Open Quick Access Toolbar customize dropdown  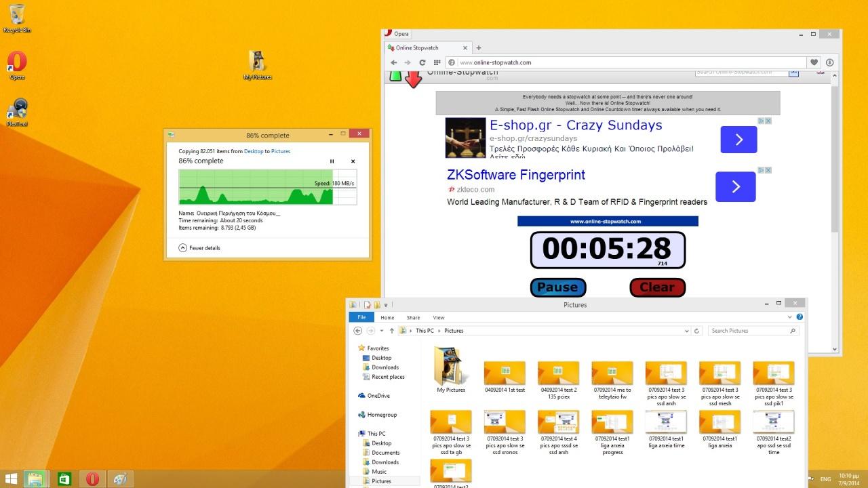pos(386,305)
